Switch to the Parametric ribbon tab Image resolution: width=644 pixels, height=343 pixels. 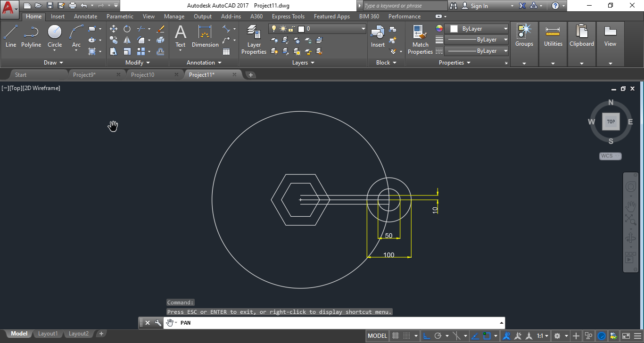pyautogui.click(x=120, y=16)
